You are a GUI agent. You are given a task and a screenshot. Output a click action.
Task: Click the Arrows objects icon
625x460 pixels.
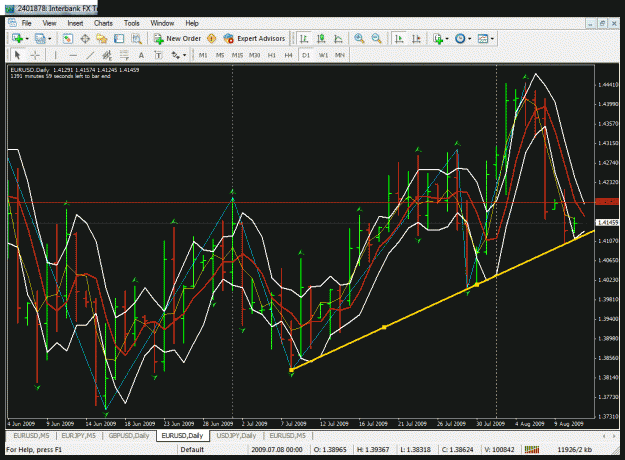(x=175, y=55)
